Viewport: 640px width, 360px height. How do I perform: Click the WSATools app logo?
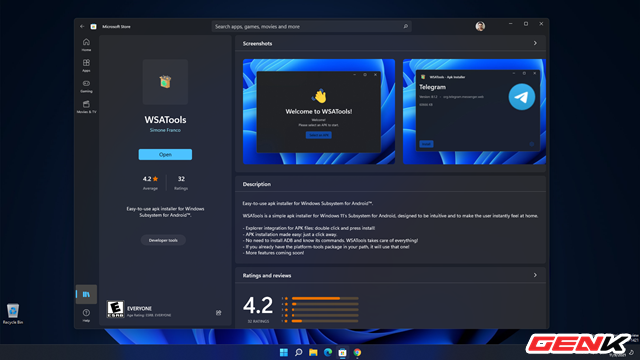pos(165,82)
